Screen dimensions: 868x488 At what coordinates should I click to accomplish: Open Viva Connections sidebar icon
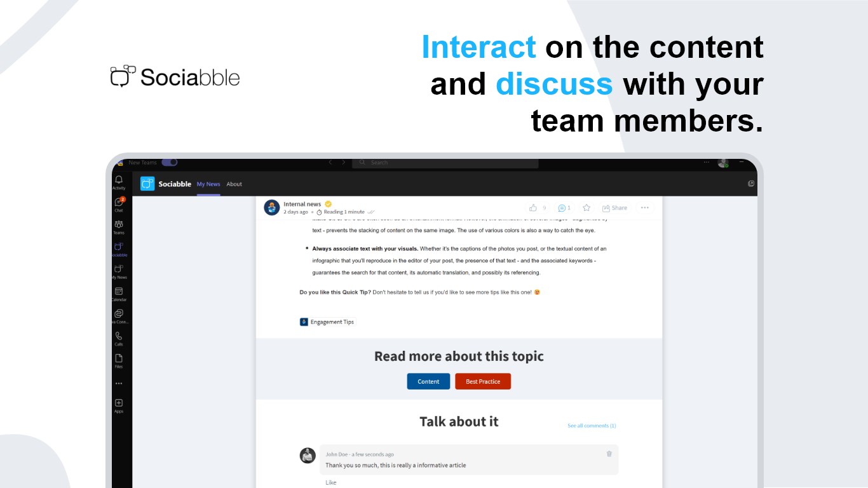pos(119,316)
